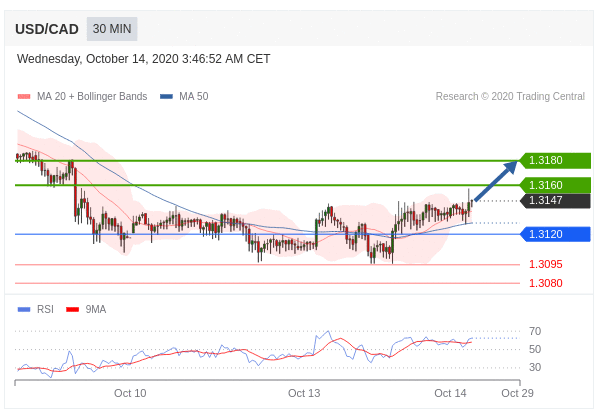Viewport: 598px width, 415px height.
Task: Click the chart date and time heading
Action: click(143, 59)
